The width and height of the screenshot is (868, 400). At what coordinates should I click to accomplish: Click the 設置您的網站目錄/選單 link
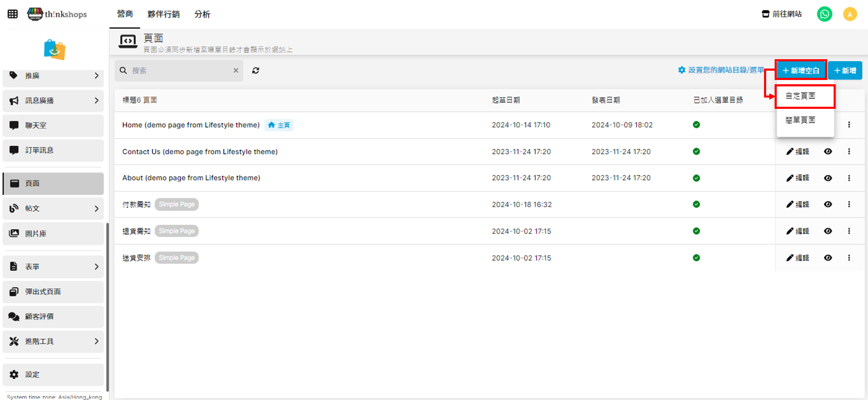point(721,70)
